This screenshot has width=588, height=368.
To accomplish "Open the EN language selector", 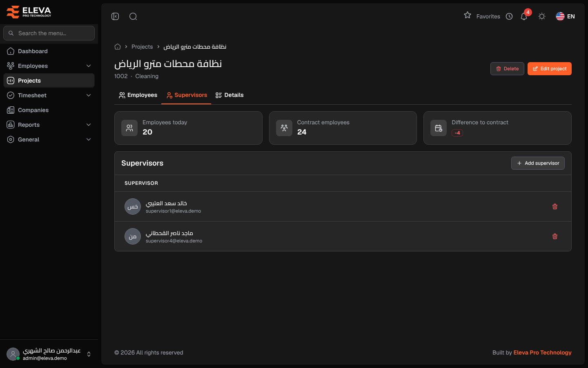I will click(x=565, y=16).
